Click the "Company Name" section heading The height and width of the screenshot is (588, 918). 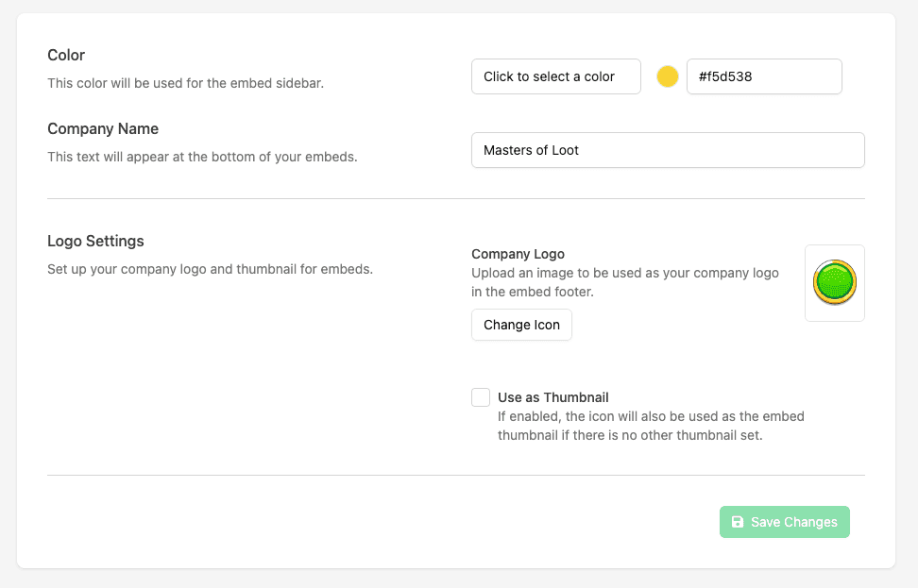pos(103,128)
